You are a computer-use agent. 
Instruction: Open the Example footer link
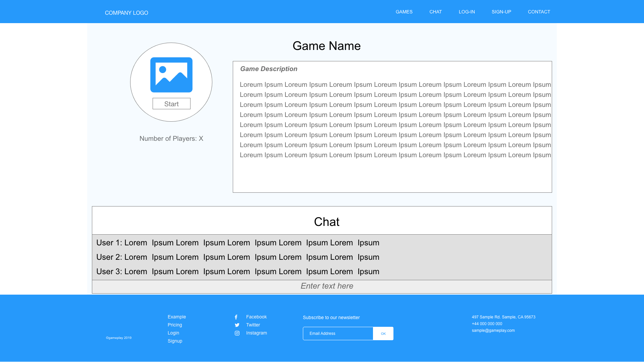(176, 317)
